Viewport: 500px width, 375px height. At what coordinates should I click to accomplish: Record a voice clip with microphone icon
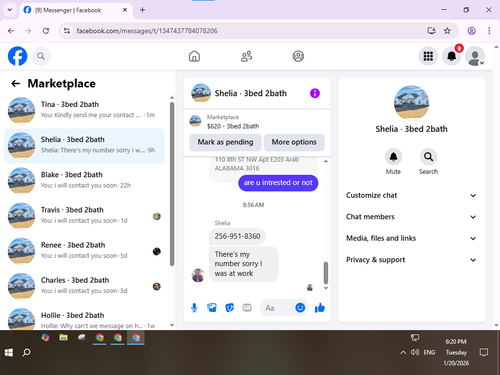point(194,308)
